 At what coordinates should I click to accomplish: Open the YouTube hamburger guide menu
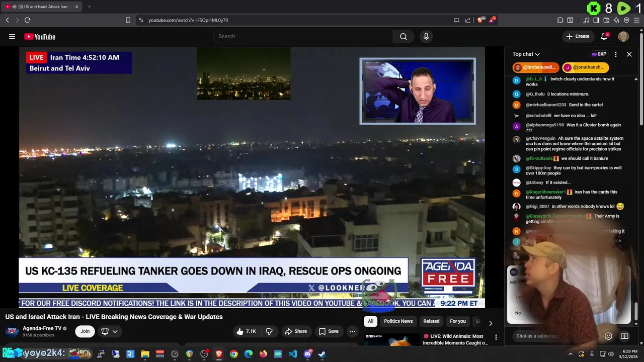(12, 36)
